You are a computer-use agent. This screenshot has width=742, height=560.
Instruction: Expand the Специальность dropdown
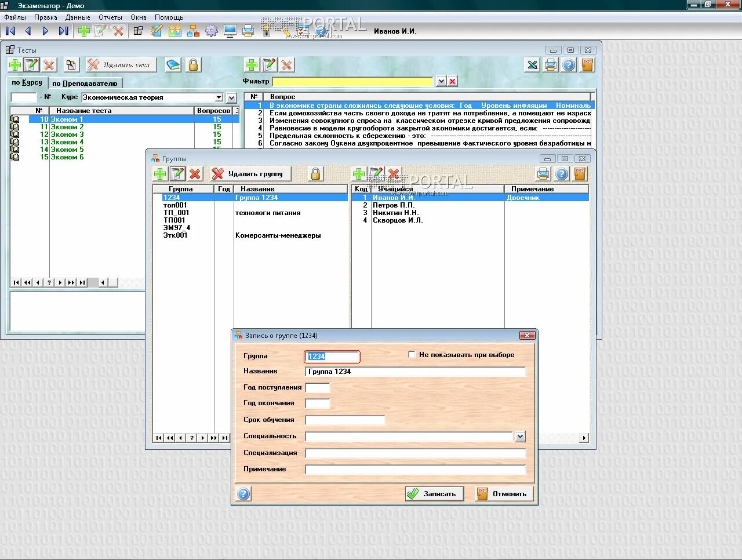(x=520, y=437)
